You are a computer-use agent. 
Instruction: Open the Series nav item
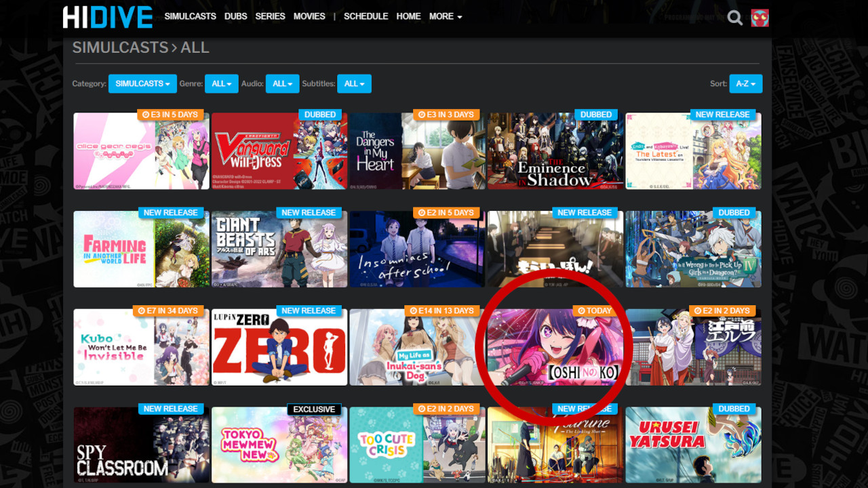pyautogui.click(x=270, y=16)
